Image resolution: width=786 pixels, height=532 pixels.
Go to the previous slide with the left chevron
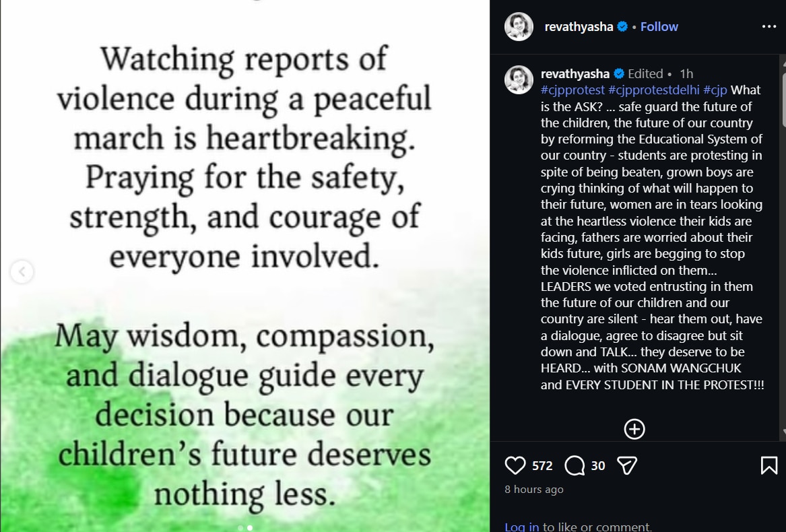[x=22, y=272]
